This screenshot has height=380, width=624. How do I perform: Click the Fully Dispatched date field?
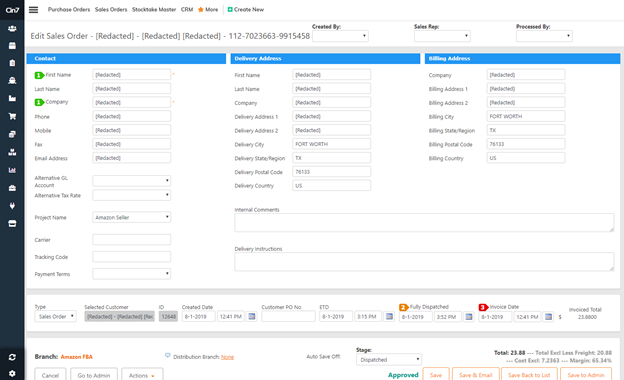click(x=415, y=317)
